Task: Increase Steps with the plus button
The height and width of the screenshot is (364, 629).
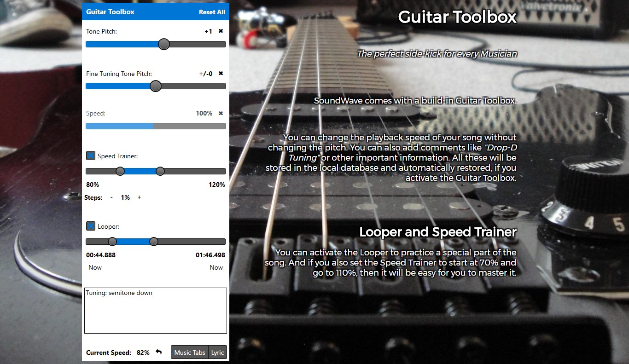Action: [139, 197]
